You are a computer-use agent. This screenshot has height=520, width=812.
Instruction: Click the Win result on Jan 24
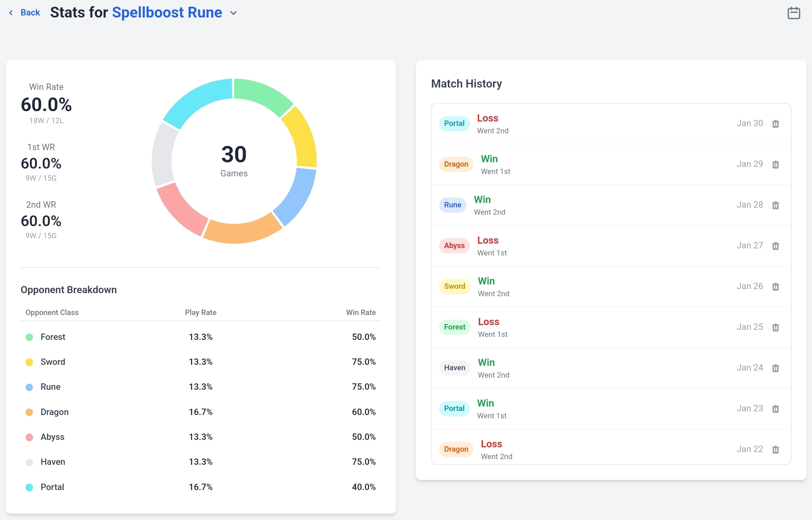tap(486, 362)
